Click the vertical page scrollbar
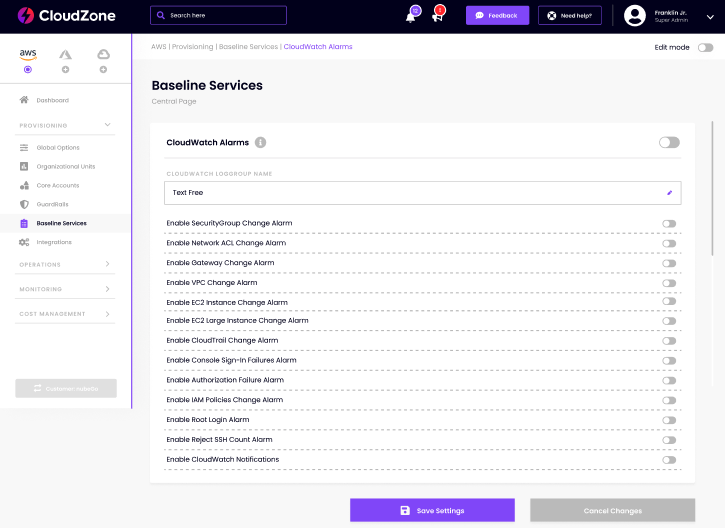Viewport: 725px width, 529px height. [712, 188]
